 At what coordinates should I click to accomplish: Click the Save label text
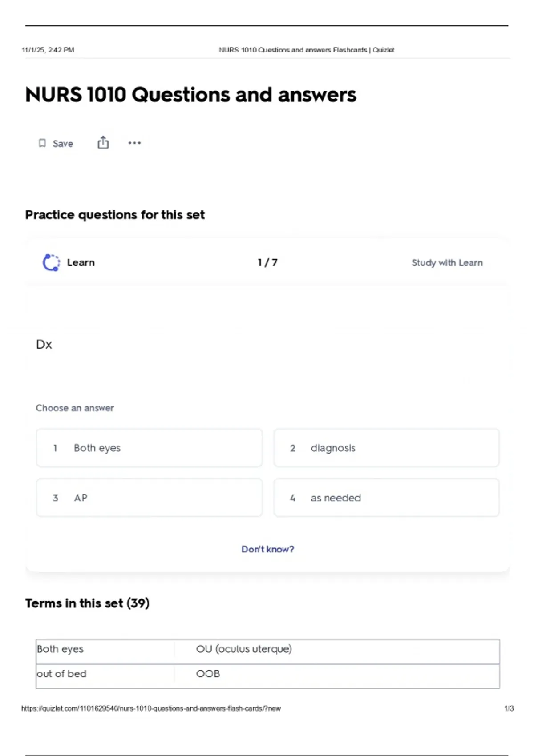[63, 144]
